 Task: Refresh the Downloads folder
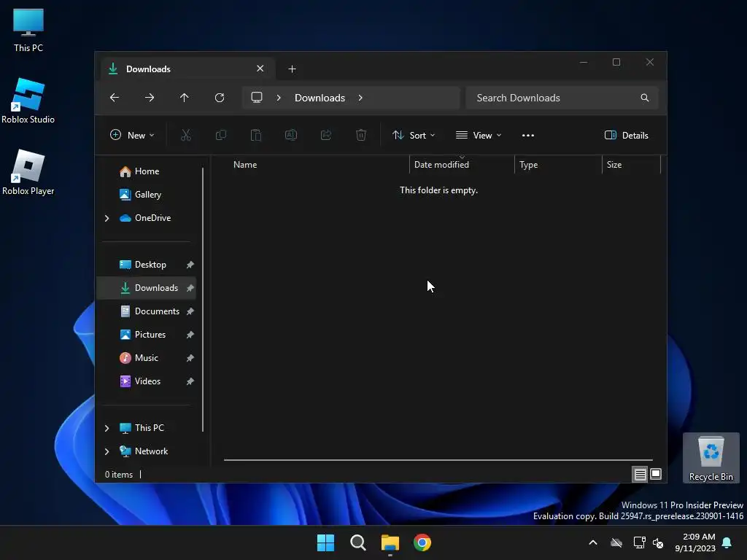[x=219, y=98]
